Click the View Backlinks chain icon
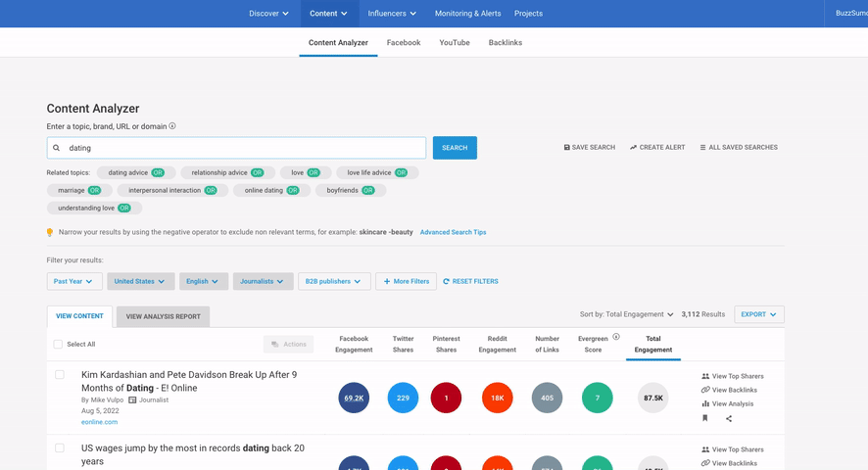 705,390
